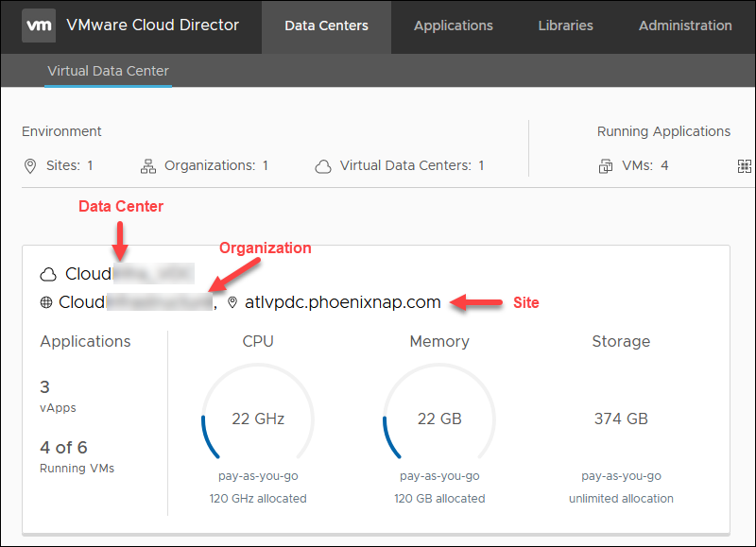Click the Environment heading
The width and height of the screenshot is (756, 547).
click(61, 131)
